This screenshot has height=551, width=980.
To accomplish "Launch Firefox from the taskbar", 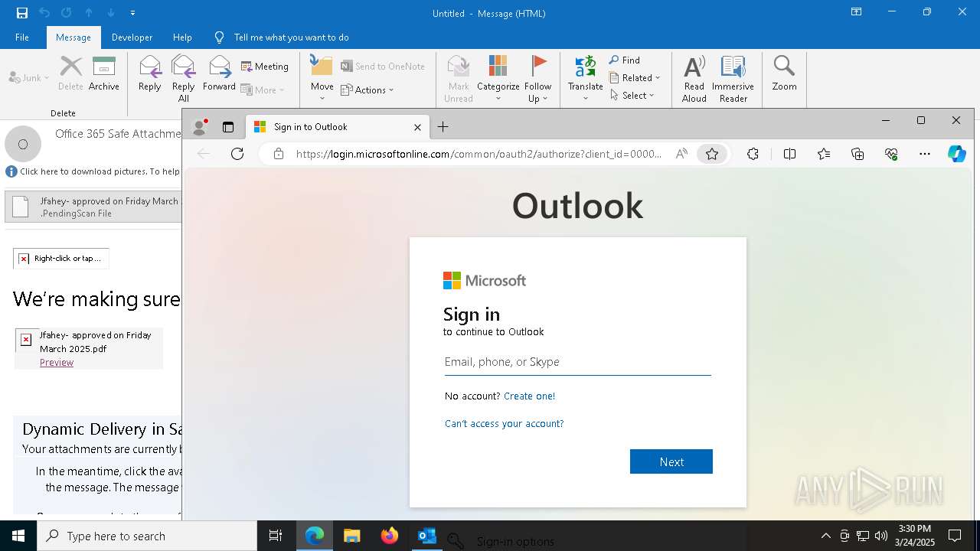I will click(390, 536).
